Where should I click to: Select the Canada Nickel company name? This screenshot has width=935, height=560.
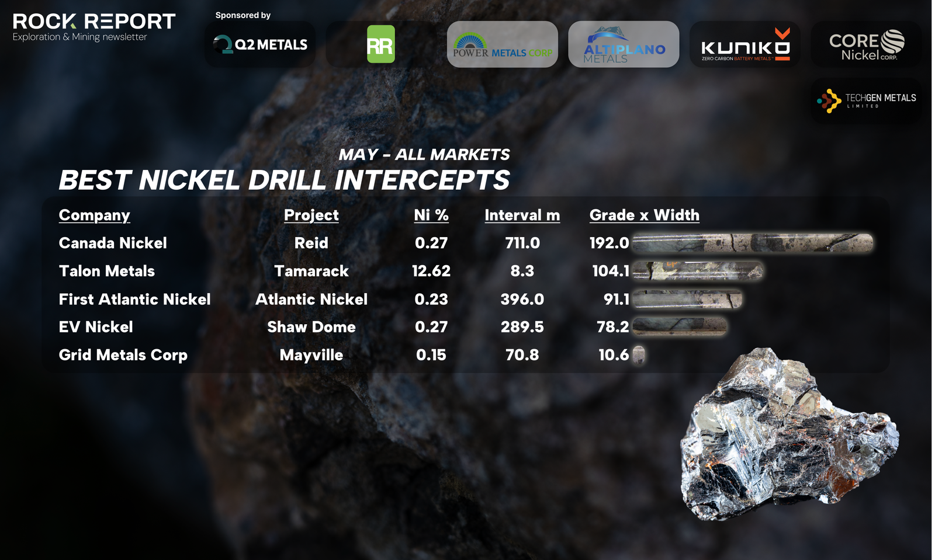(113, 243)
